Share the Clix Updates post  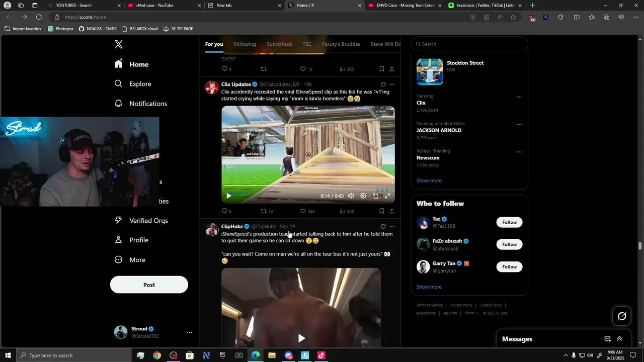392,211
